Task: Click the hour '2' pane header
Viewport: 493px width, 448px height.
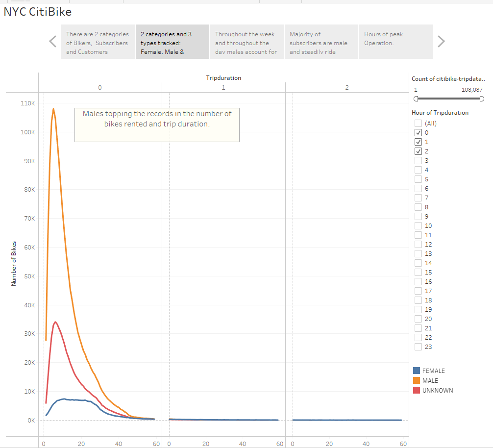Action: point(347,88)
